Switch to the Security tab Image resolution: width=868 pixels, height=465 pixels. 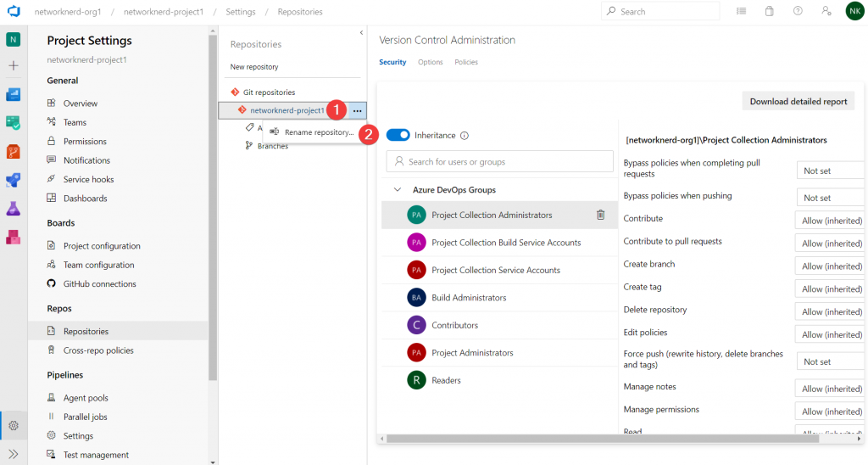click(x=392, y=62)
